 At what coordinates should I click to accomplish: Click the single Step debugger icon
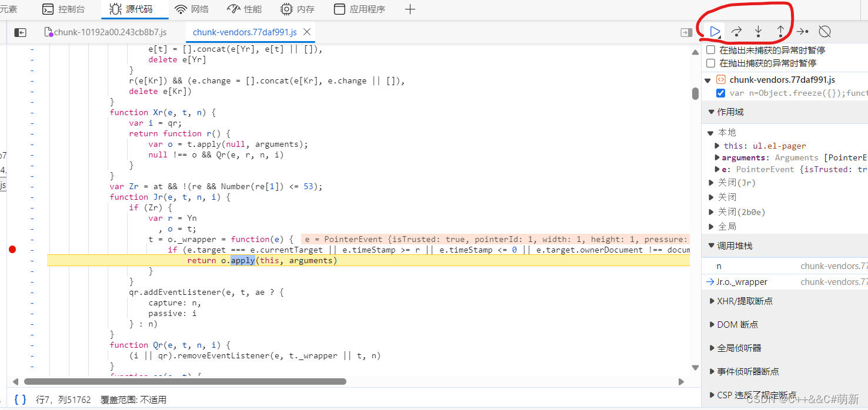803,31
